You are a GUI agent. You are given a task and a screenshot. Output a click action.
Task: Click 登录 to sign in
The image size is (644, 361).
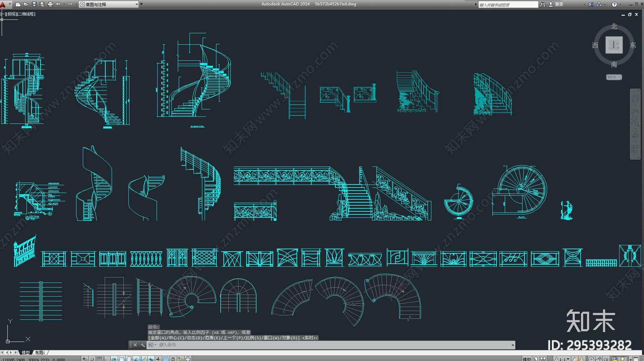pyautogui.click(x=559, y=4)
